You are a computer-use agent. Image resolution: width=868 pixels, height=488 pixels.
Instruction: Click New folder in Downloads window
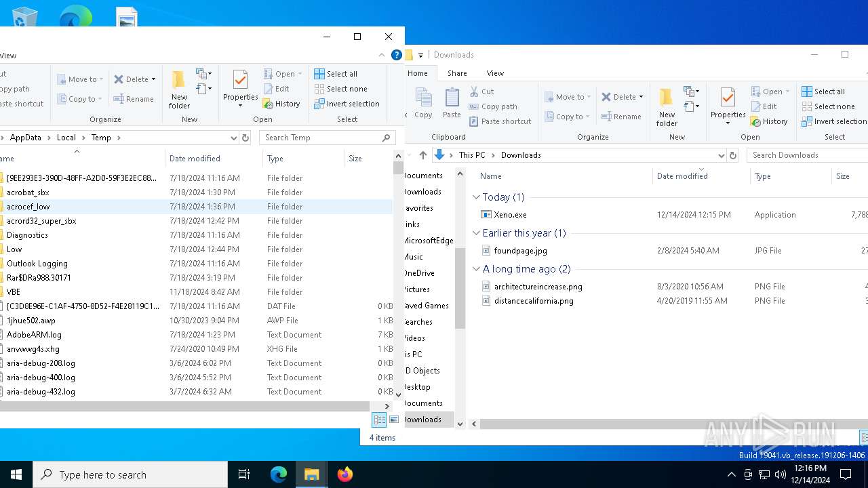coord(667,107)
